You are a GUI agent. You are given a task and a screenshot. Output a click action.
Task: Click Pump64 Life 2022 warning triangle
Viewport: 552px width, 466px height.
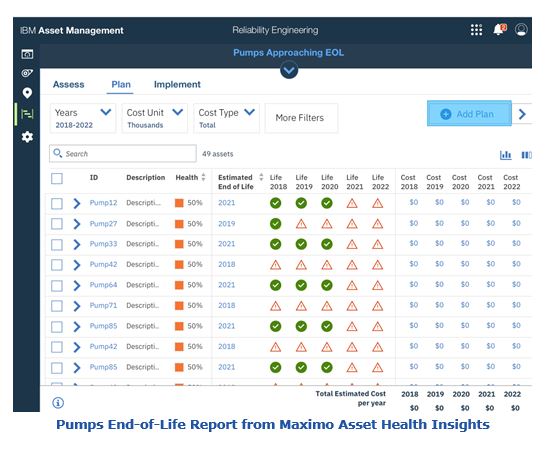[x=378, y=285]
